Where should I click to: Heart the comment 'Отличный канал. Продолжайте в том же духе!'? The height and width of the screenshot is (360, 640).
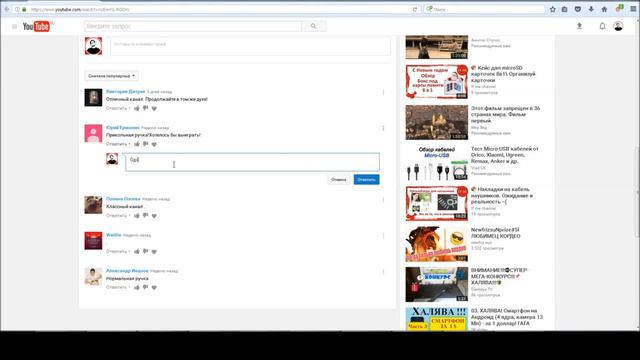[x=154, y=109]
